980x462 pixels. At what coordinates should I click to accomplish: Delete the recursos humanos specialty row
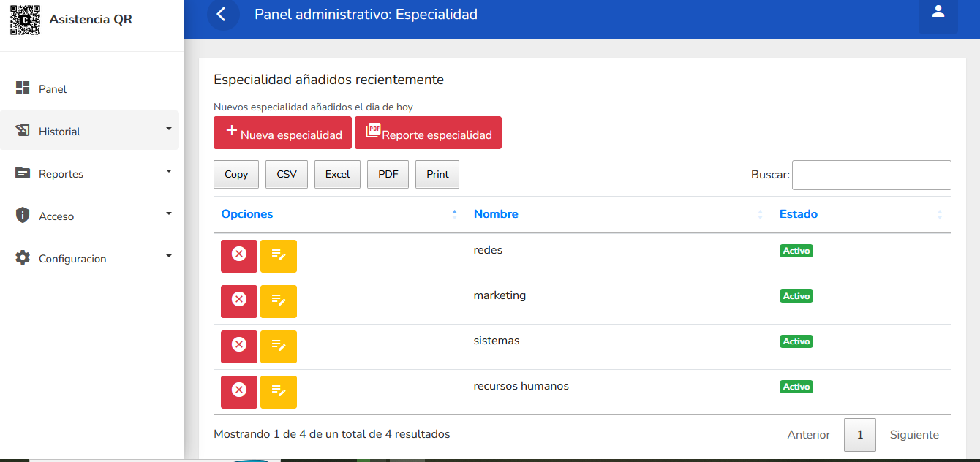click(239, 391)
